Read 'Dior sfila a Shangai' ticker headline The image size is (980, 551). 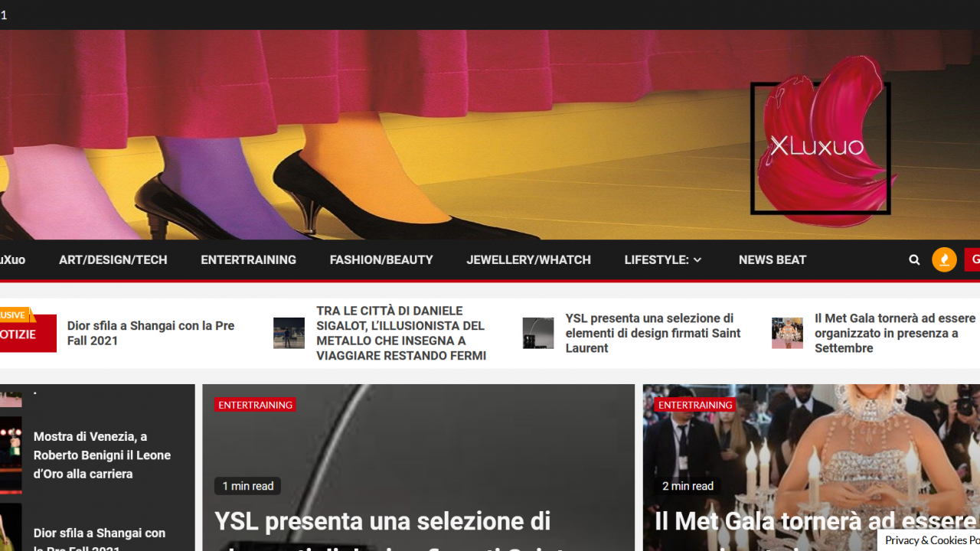click(151, 333)
